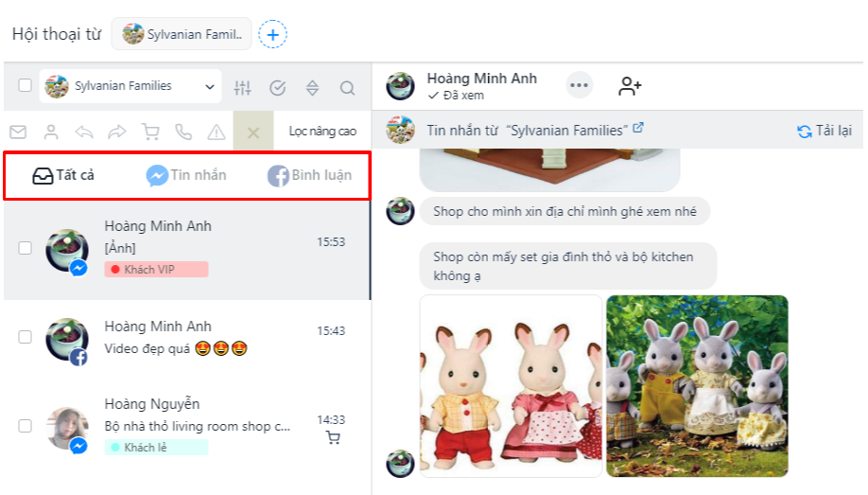
Task: Click Hoàng Minh Anh avatar in chat header
Action: point(400,86)
